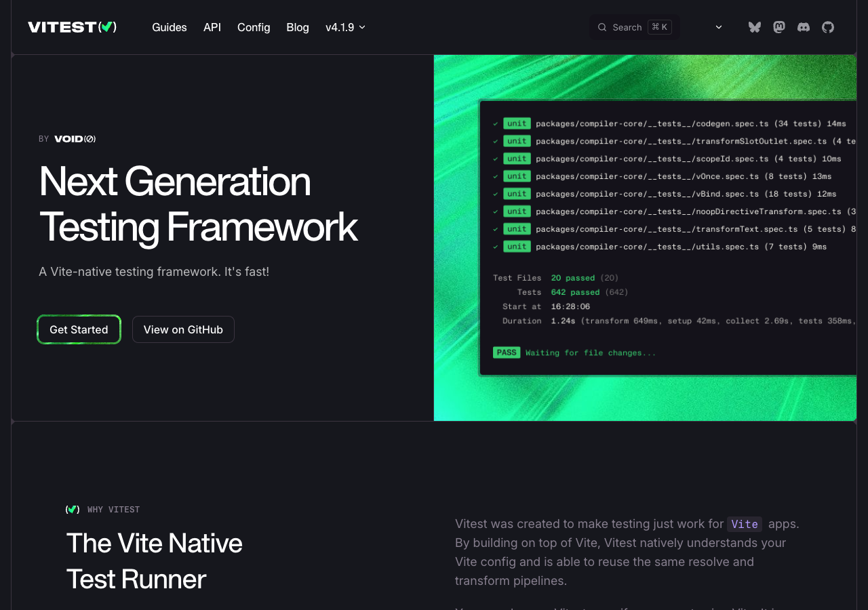Click the View on GitHub button
Viewport: 868px width, 610px height.
[x=183, y=329]
